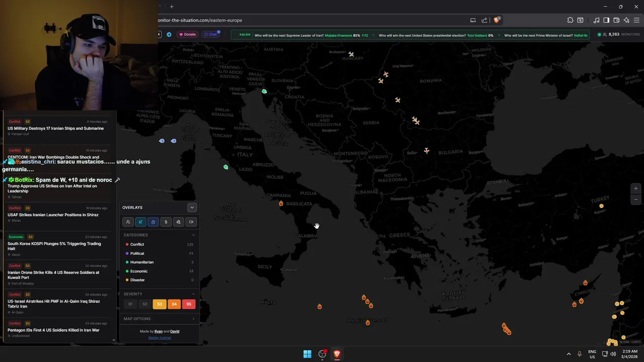
Task: Toggle the fifth overlay icon before camera
Action: (178, 222)
